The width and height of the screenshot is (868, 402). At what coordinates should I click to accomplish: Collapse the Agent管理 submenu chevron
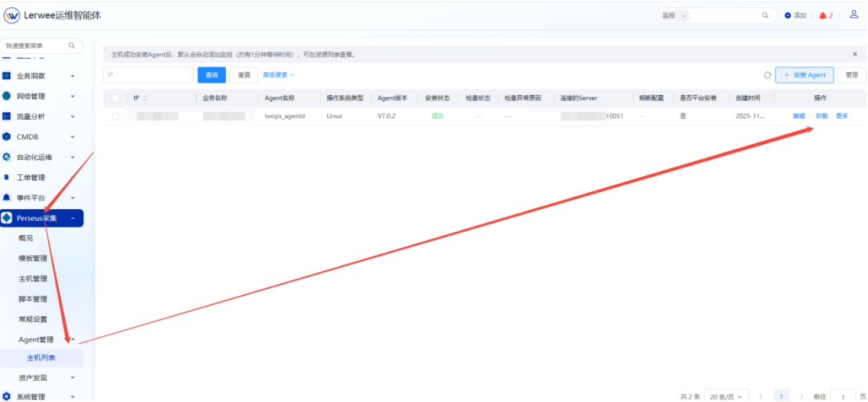click(x=72, y=339)
